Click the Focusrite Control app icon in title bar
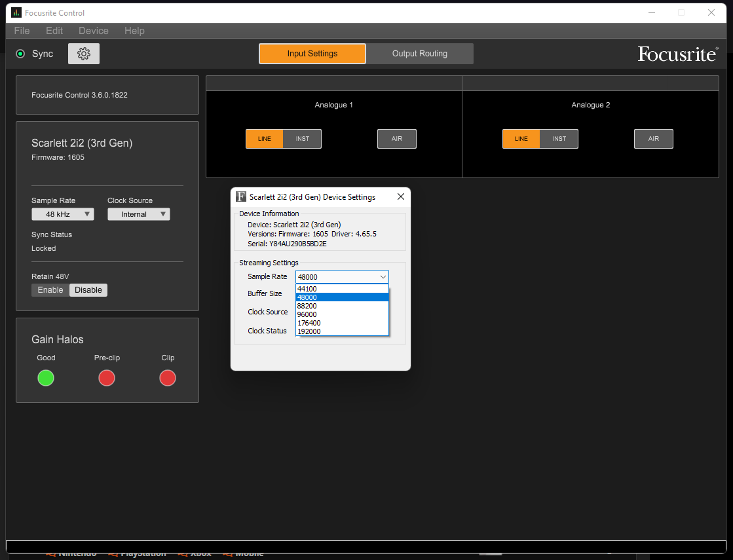Image resolution: width=733 pixels, height=560 pixels. [16, 12]
